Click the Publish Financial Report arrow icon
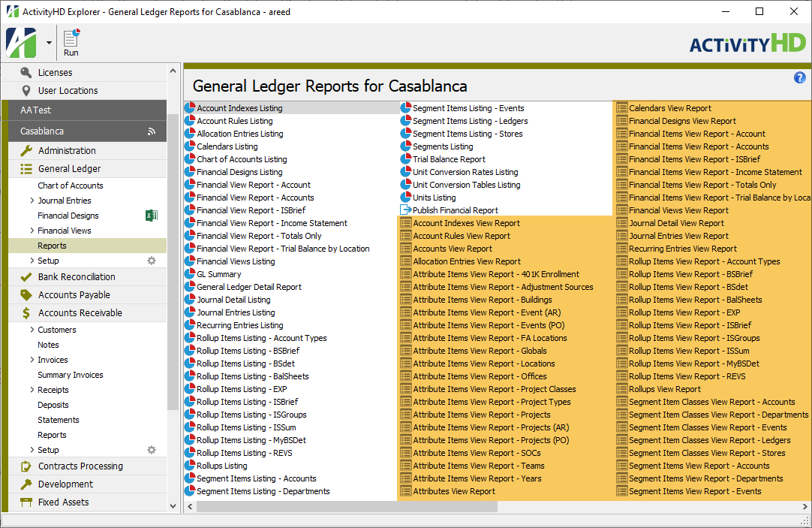 (405, 210)
